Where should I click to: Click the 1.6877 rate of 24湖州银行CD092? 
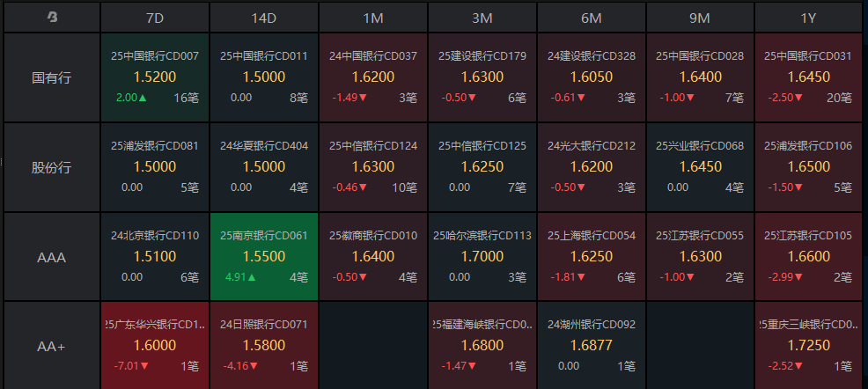tap(591, 345)
